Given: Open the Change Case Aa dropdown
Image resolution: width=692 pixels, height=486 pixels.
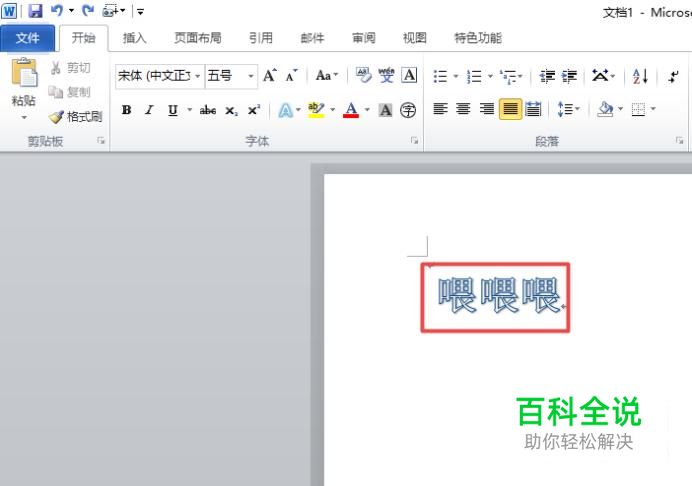Looking at the screenshot, I should pos(327,75).
